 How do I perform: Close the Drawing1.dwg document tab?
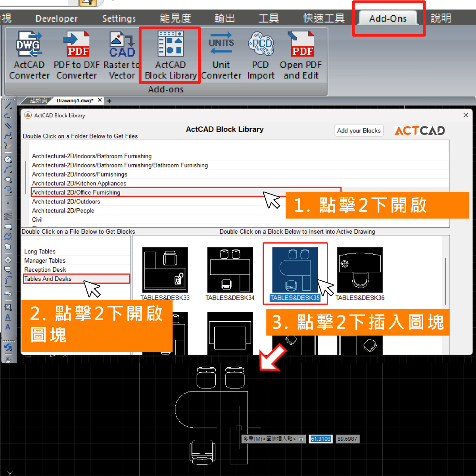coord(100,100)
